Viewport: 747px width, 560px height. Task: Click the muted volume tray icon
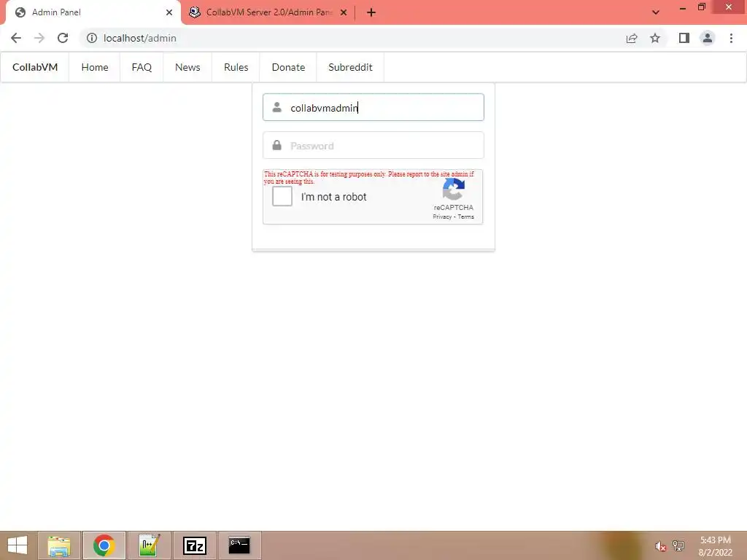[659, 546]
